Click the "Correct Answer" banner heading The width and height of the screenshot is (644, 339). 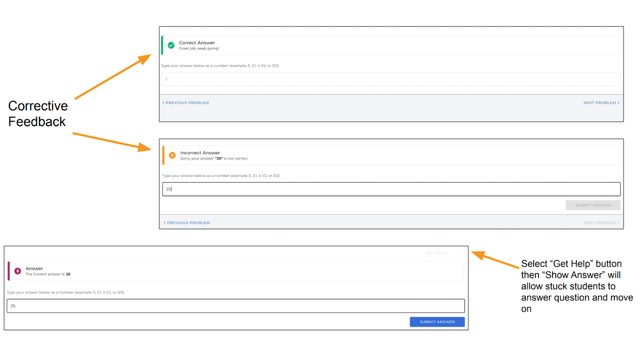click(x=197, y=43)
